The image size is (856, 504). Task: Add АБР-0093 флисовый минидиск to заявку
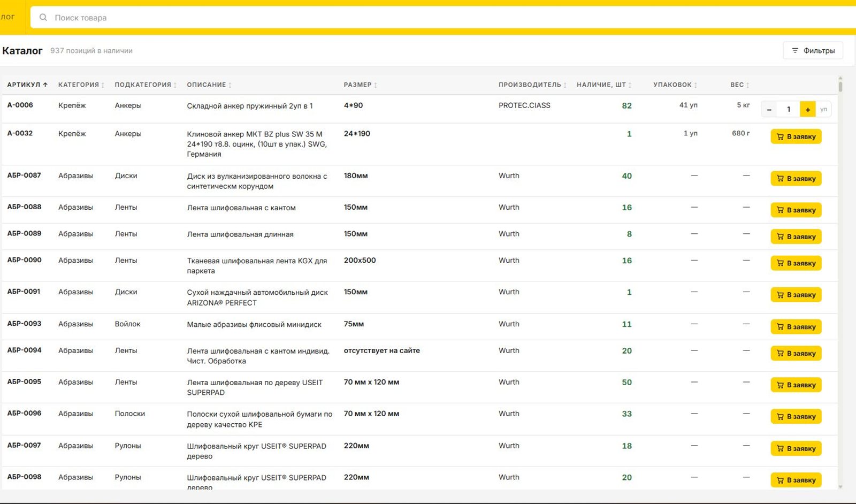click(x=796, y=326)
